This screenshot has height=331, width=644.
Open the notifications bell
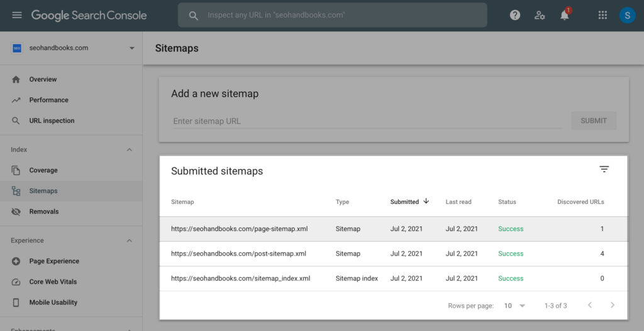pyautogui.click(x=565, y=15)
